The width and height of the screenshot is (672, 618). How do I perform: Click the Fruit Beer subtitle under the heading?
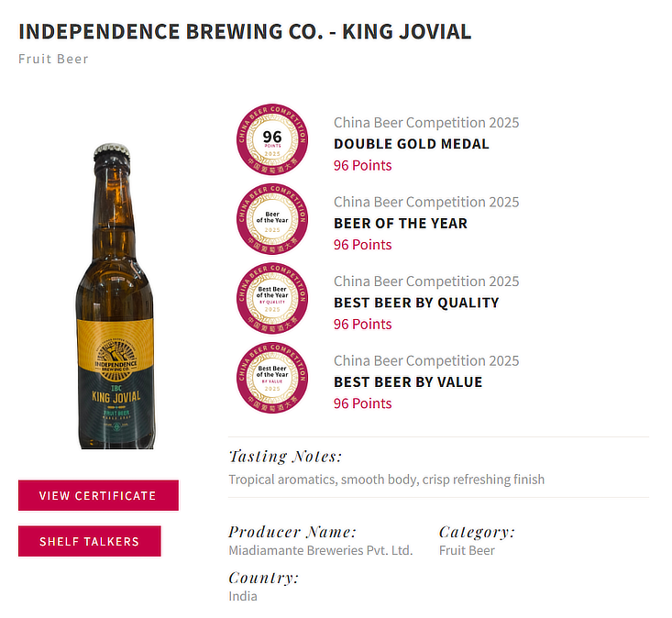(53, 59)
